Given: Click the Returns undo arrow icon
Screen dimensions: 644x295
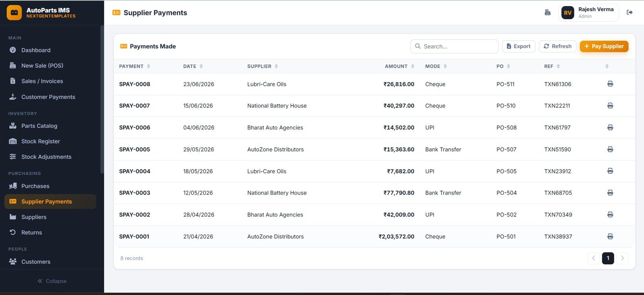Looking at the screenshot, I should (13, 232).
